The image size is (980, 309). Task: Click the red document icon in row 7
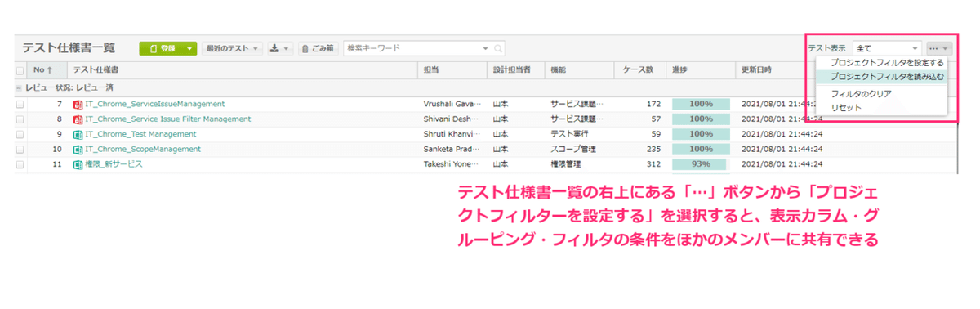click(x=78, y=104)
